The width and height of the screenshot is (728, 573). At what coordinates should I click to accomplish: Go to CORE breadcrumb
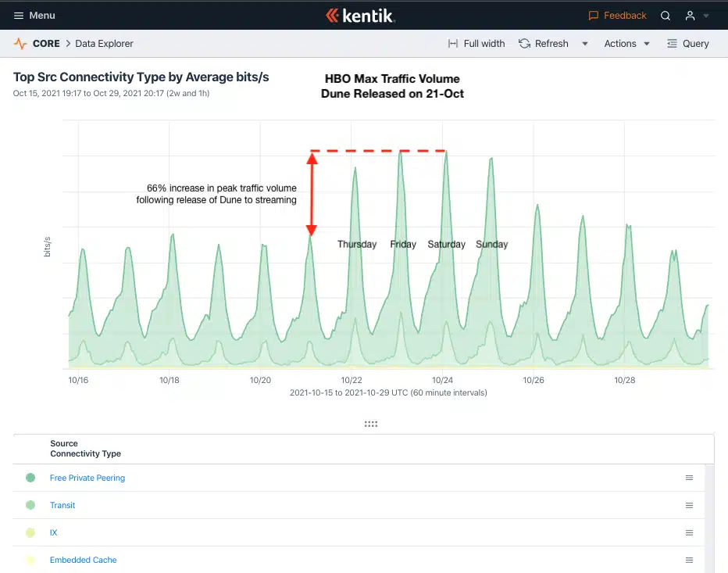coord(46,44)
